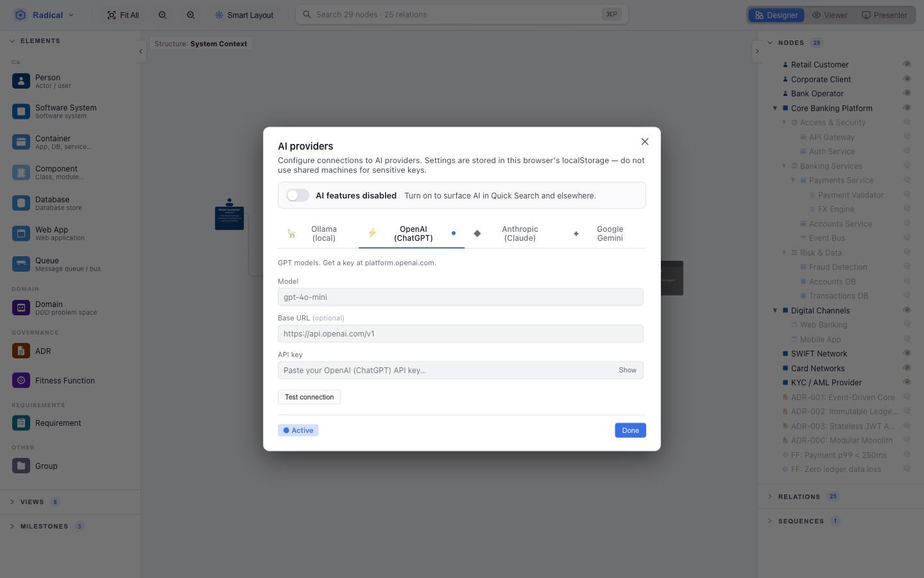Show the hidden API key
Screen dimensions: 924x578
(628, 370)
